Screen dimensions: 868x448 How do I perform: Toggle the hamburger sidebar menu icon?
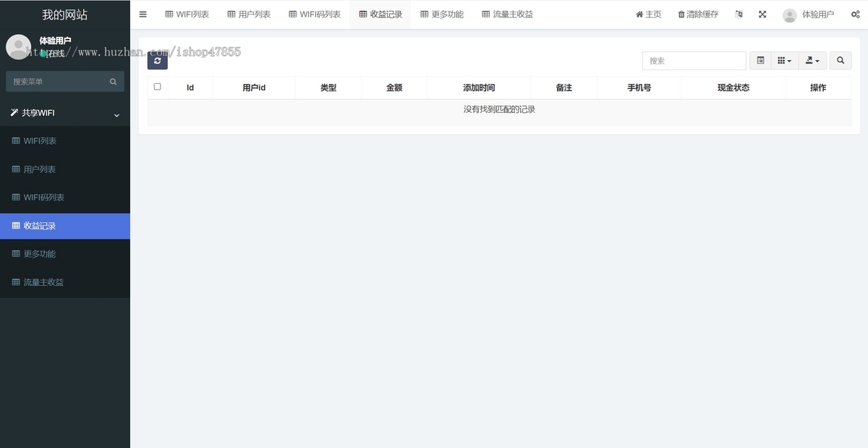(x=142, y=14)
